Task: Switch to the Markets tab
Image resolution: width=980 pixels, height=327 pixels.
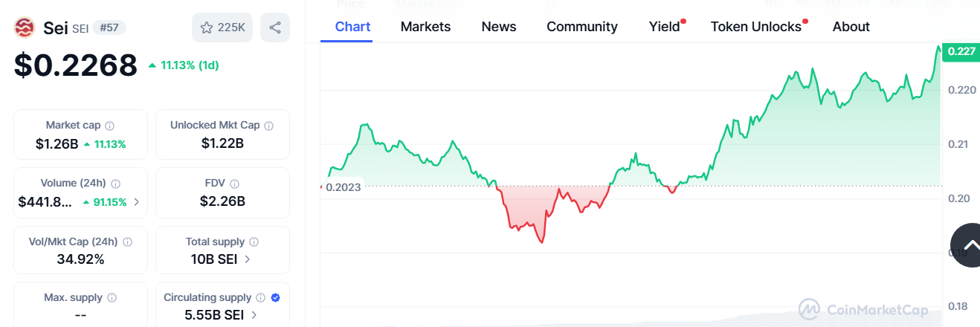Action: tap(425, 27)
